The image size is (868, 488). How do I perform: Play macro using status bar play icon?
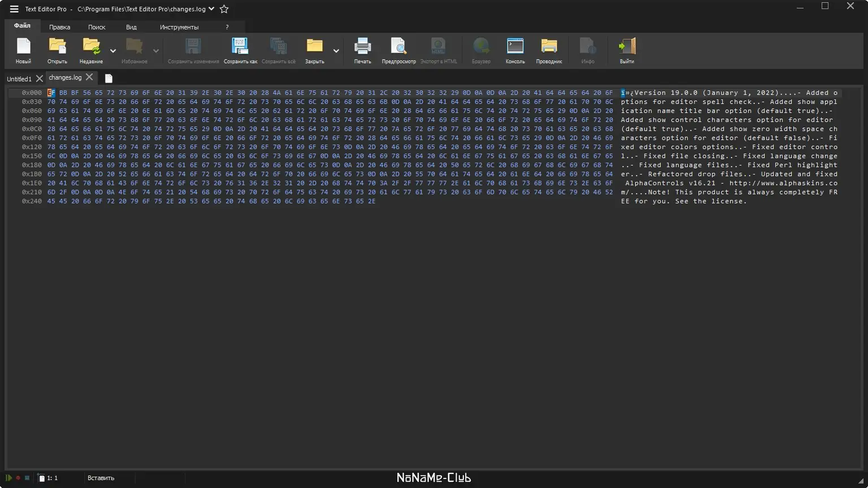[x=8, y=478]
